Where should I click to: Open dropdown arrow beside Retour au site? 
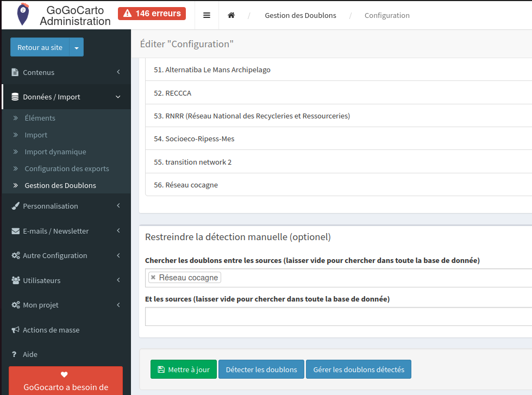77,47
